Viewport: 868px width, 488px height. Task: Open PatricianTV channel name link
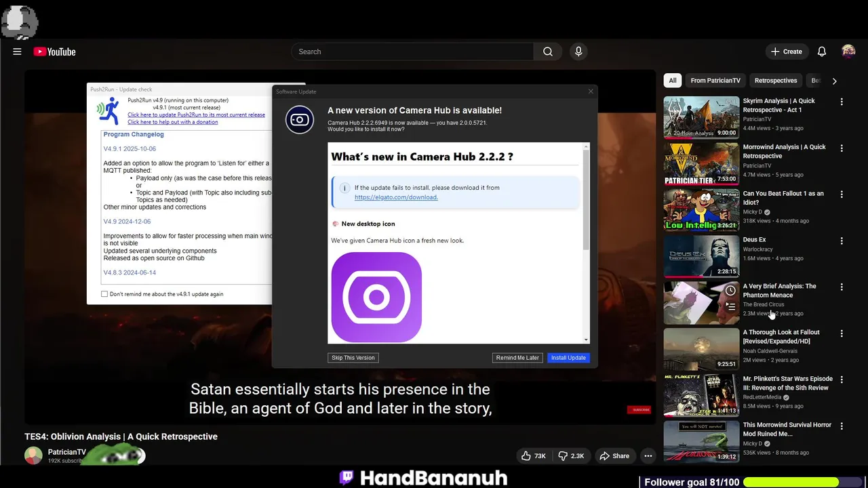[67, 452]
